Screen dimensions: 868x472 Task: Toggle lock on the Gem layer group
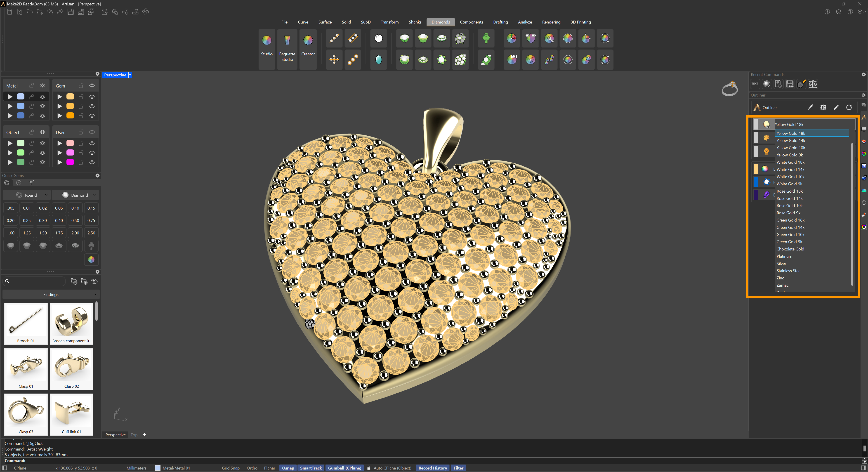pyautogui.click(x=81, y=86)
